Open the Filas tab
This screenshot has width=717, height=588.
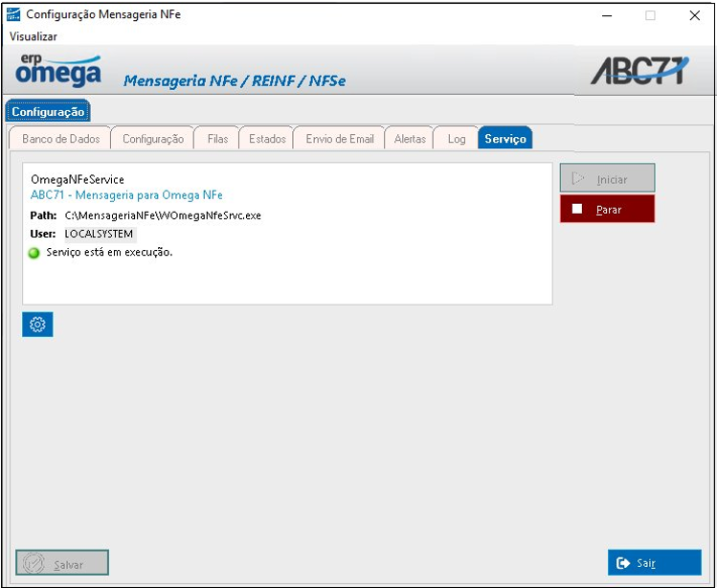pos(217,139)
